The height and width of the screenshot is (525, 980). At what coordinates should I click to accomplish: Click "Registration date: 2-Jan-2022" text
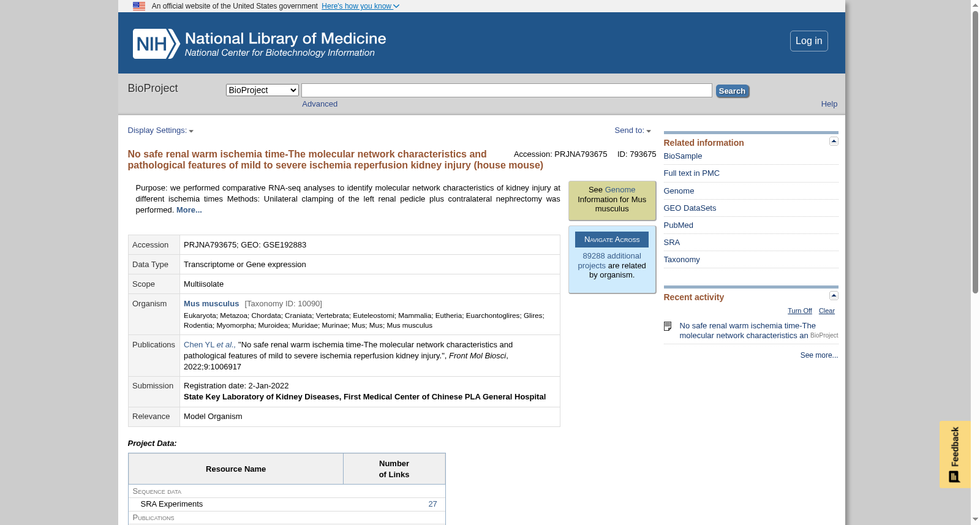[x=236, y=386]
